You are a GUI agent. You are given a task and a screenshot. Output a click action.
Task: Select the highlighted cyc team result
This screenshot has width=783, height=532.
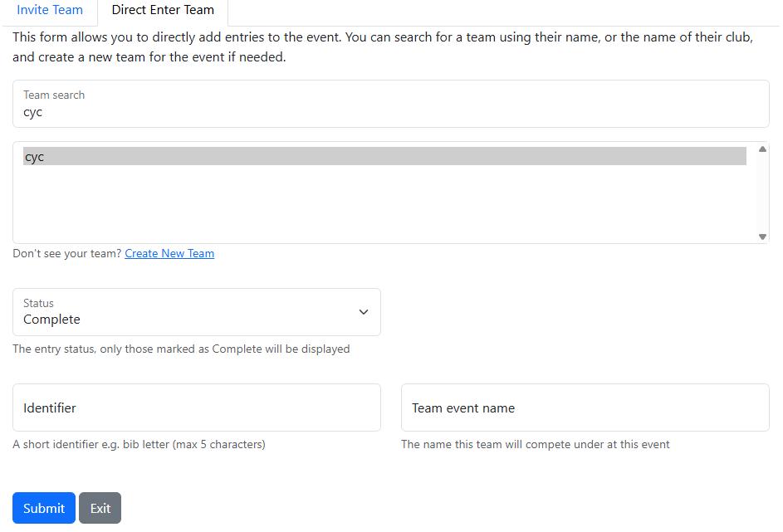click(x=384, y=157)
